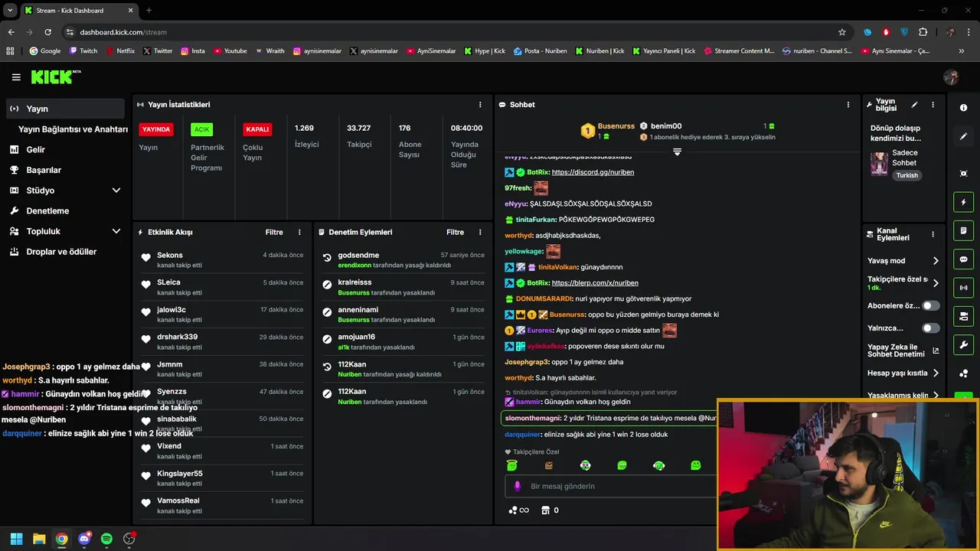Click the chat bubble icon in the right toolbar

pos(963,259)
